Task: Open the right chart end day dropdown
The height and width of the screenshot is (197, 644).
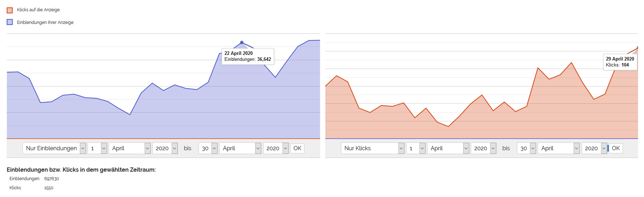Action: click(x=526, y=148)
